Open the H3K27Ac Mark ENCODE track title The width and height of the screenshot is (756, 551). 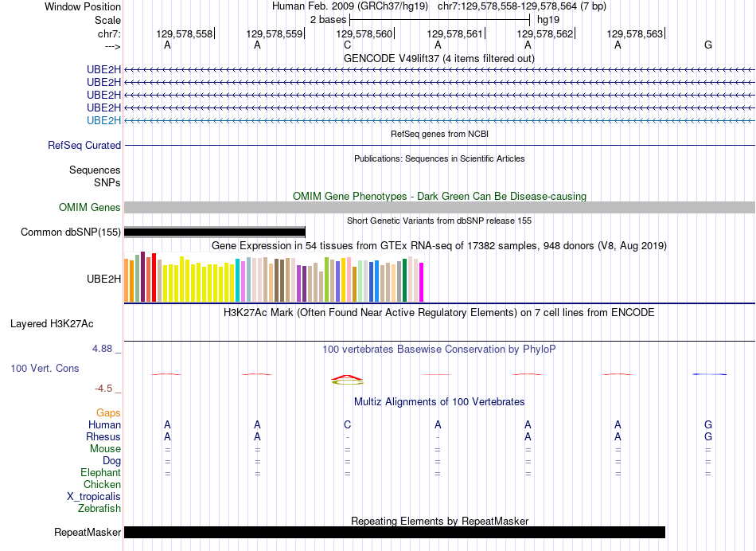click(439, 313)
